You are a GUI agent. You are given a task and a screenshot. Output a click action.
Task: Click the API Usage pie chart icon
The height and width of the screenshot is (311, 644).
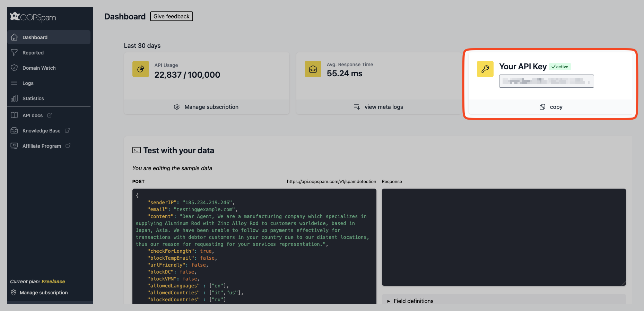coord(140,69)
